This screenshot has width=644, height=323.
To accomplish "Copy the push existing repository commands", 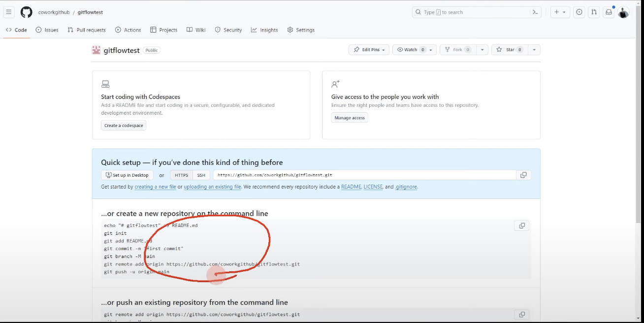I will (522, 314).
